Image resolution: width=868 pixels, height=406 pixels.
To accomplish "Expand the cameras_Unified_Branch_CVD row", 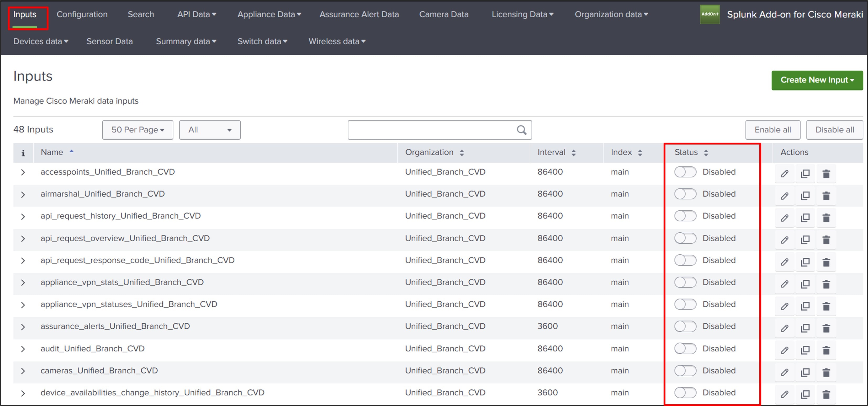I will (23, 371).
